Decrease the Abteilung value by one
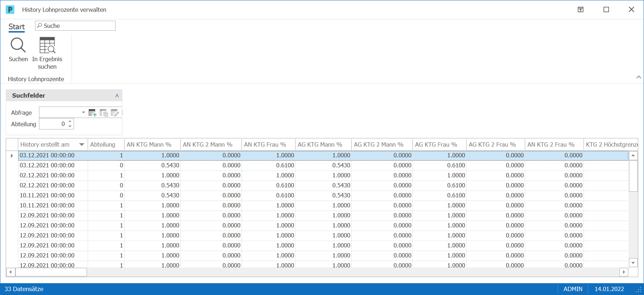The width and height of the screenshot is (644, 295). click(x=70, y=126)
